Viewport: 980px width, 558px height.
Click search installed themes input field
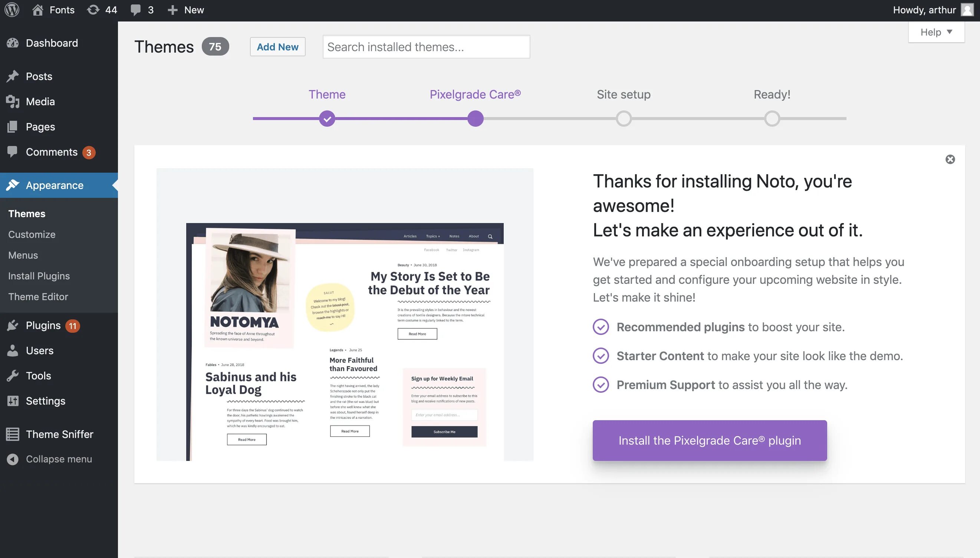[x=426, y=46]
